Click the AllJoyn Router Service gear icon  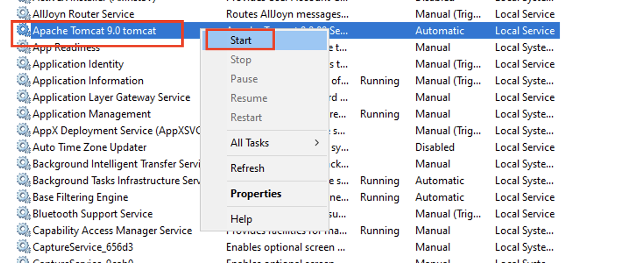point(23,14)
